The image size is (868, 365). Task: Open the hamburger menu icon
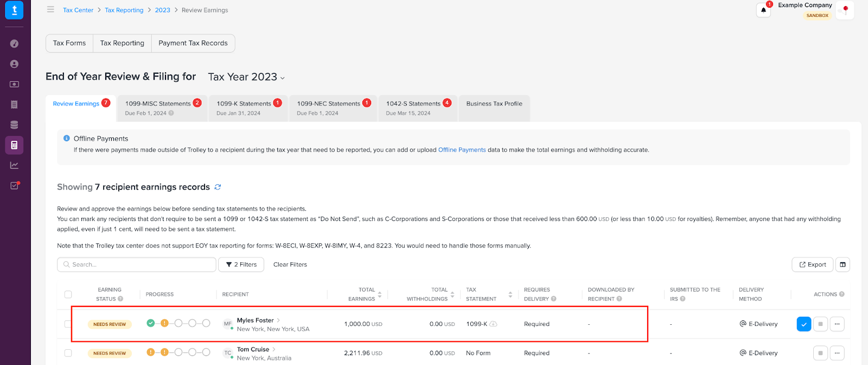(50, 9)
